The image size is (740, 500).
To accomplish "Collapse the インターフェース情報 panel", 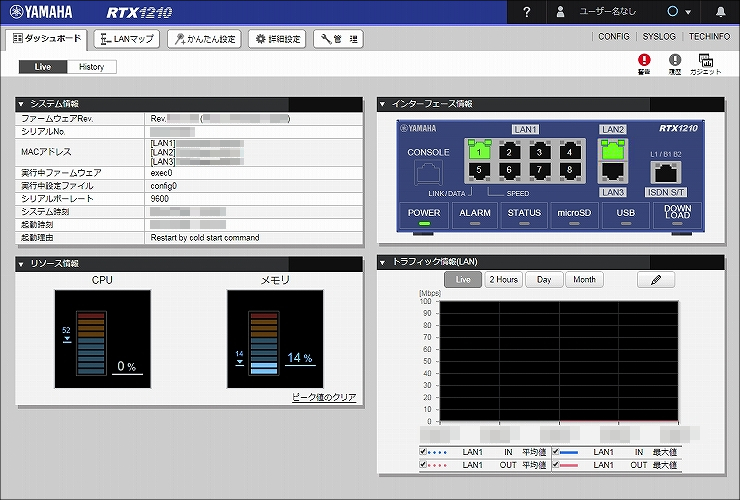I will (383, 104).
